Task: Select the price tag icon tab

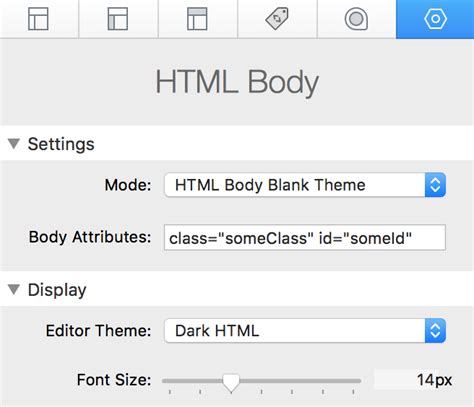Action: click(277, 19)
